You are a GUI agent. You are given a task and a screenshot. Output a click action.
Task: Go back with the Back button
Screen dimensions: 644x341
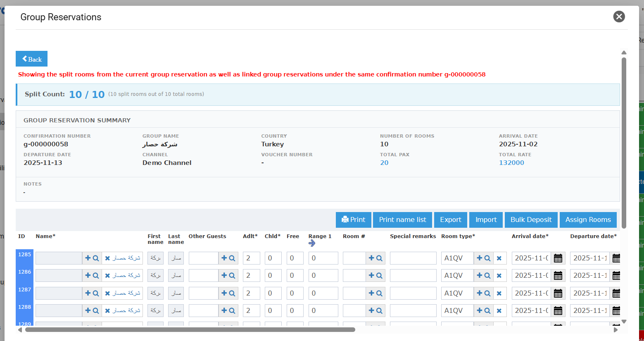pyautogui.click(x=31, y=59)
